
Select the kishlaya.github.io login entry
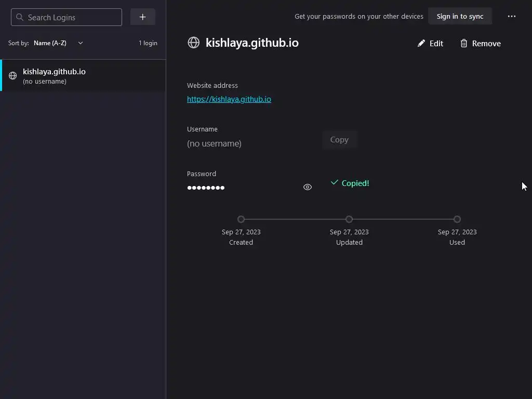coord(83,76)
